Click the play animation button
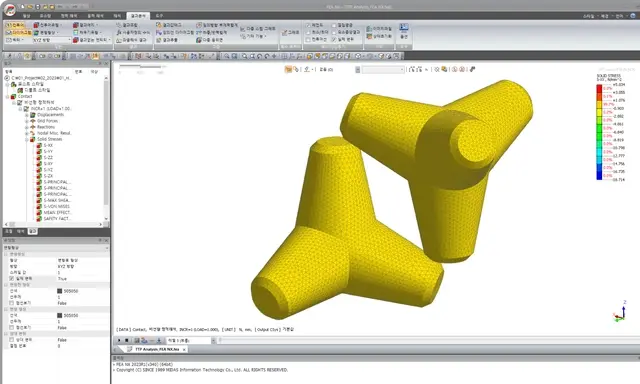The width and height of the screenshot is (640, 384). point(119,340)
